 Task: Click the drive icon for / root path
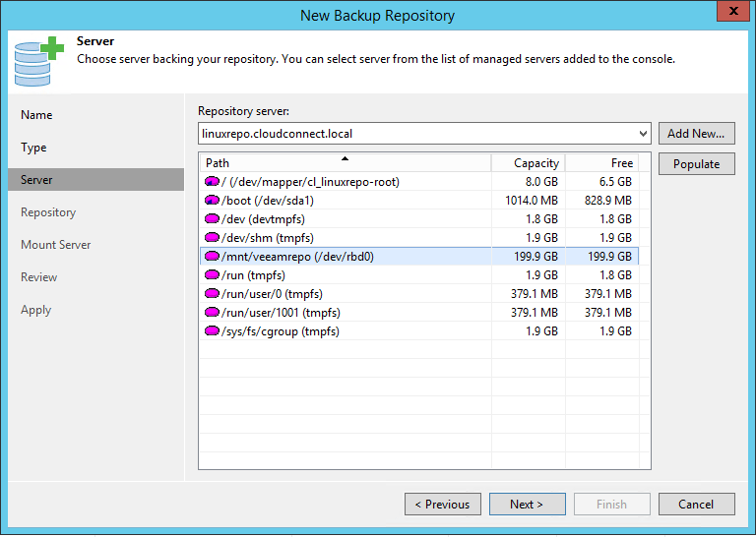(x=212, y=182)
